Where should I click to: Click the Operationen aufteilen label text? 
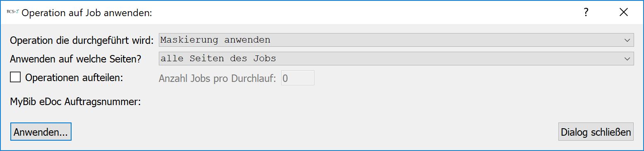(x=74, y=77)
